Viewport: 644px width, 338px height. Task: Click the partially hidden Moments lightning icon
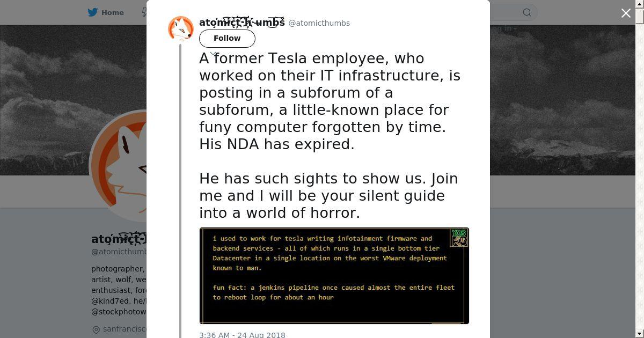pyautogui.click(x=144, y=12)
